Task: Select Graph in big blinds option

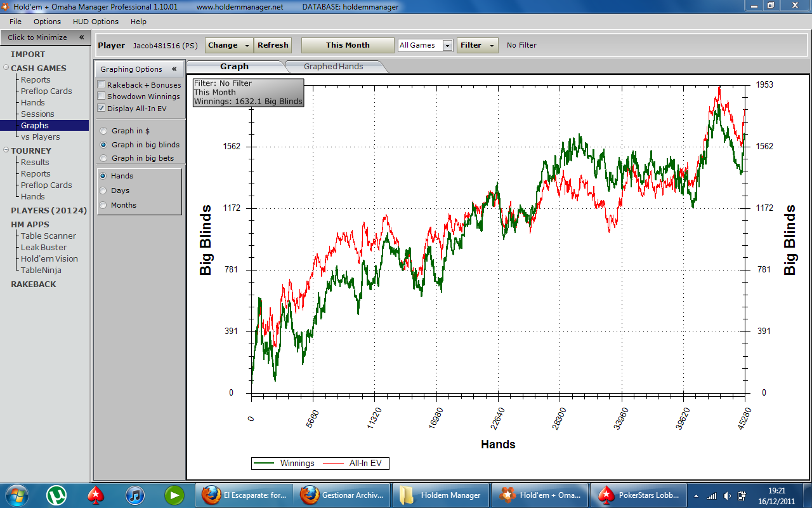Action: (103, 145)
